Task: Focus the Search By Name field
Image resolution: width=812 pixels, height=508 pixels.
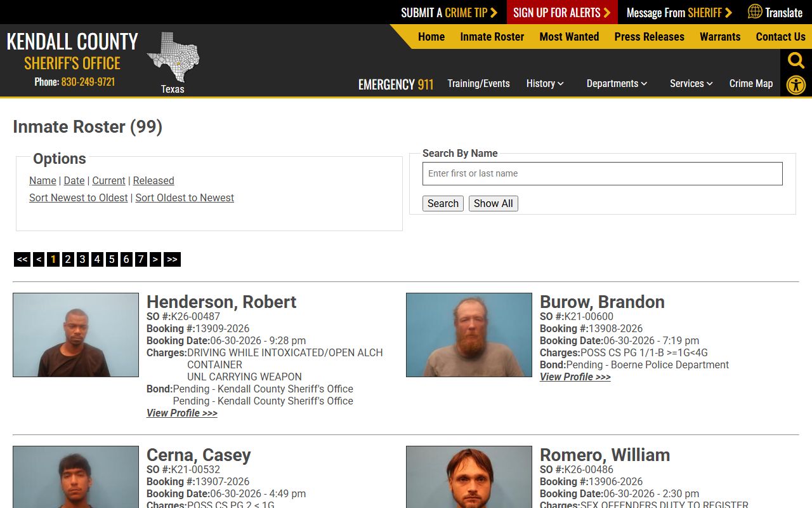Action: (x=603, y=173)
